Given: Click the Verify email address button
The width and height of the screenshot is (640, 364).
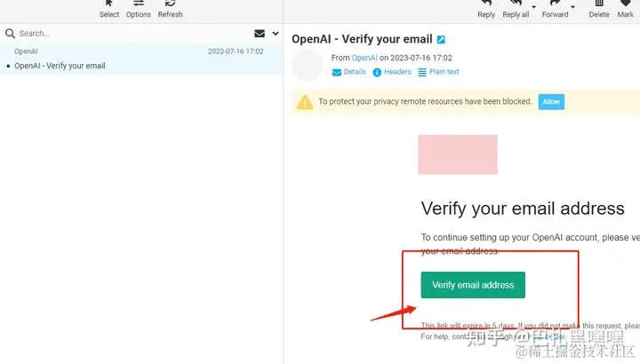Looking at the screenshot, I should pos(473,285).
